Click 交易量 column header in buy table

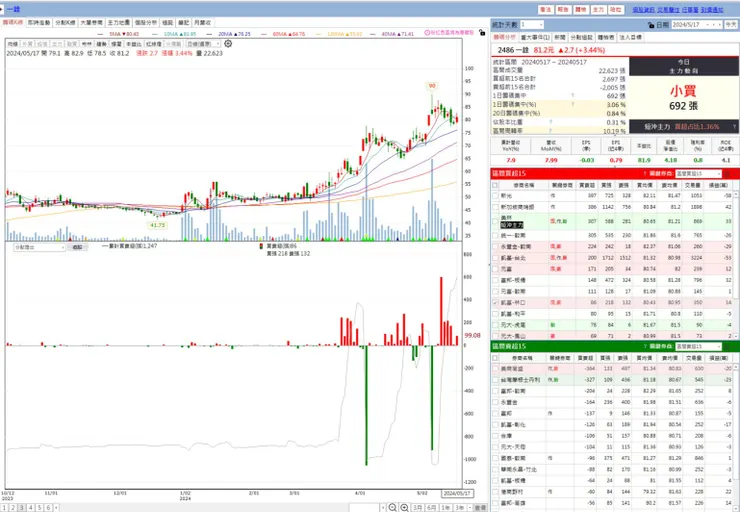pyautogui.click(x=692, y=185)
